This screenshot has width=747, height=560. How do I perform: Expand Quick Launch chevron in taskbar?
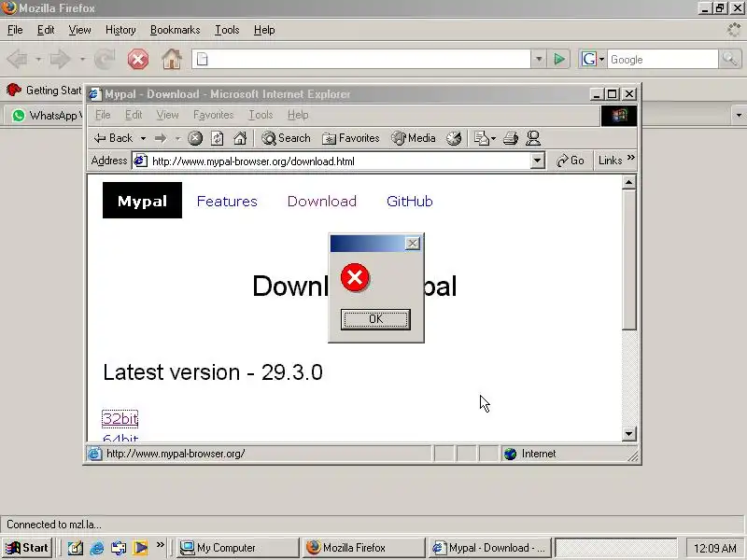point(160,544)
